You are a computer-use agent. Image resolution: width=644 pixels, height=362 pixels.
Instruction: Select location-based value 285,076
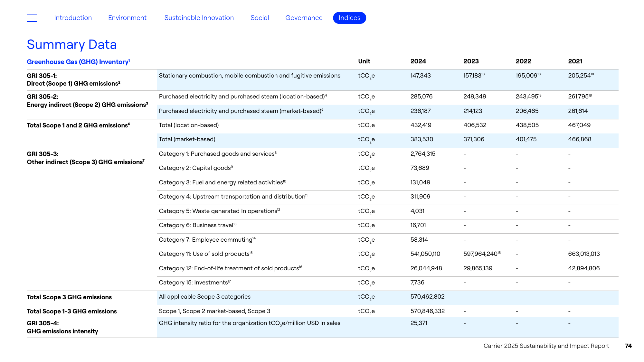pos(421,97)
